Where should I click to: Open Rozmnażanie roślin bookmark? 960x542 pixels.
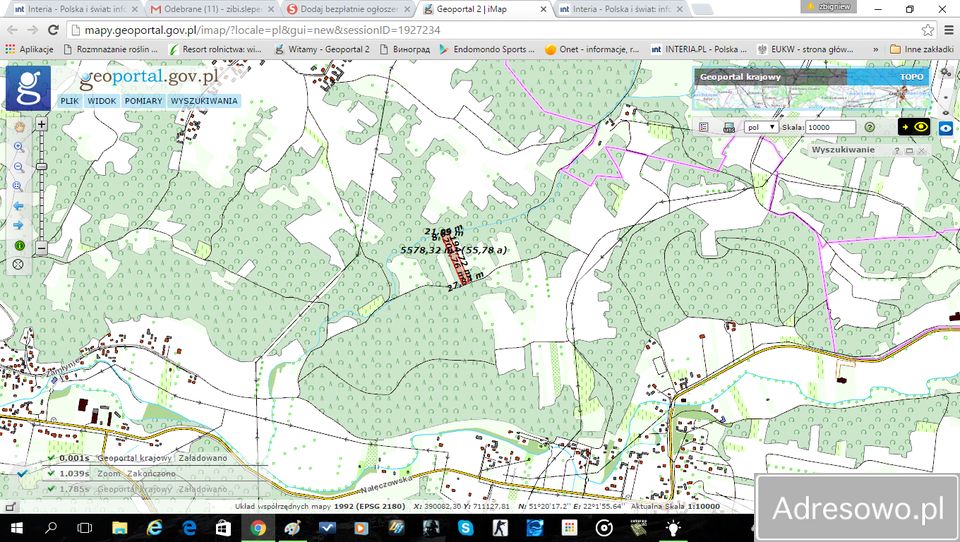pos(111,49)
